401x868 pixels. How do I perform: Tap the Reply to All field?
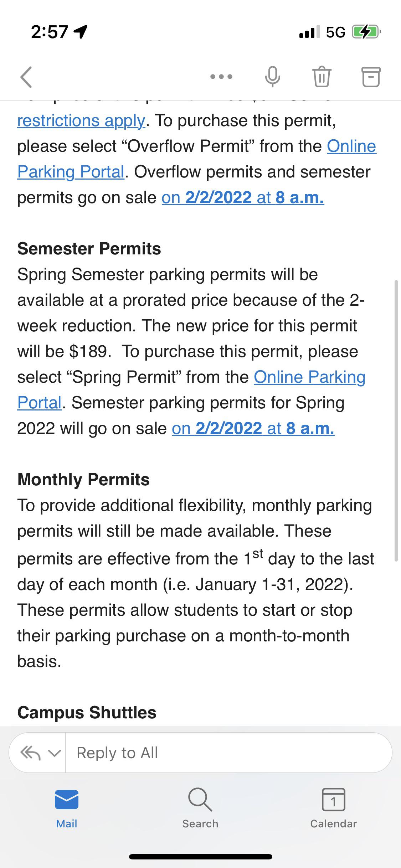coord(228,753)
